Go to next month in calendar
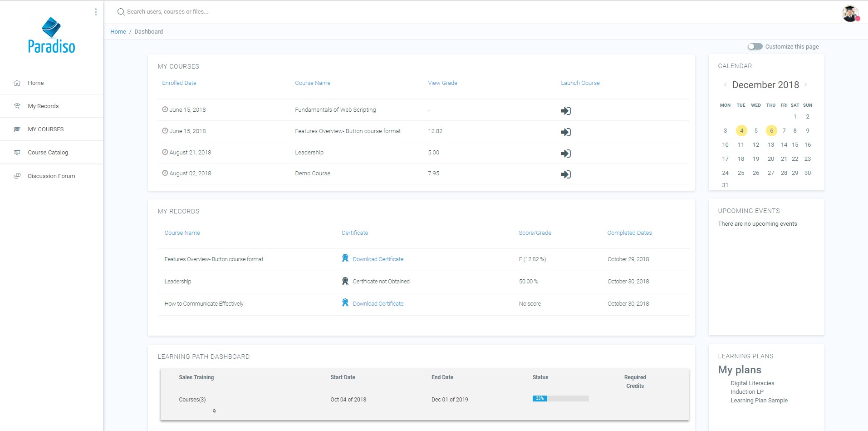This screenshot has height=431, width=868. coord(806,84)
